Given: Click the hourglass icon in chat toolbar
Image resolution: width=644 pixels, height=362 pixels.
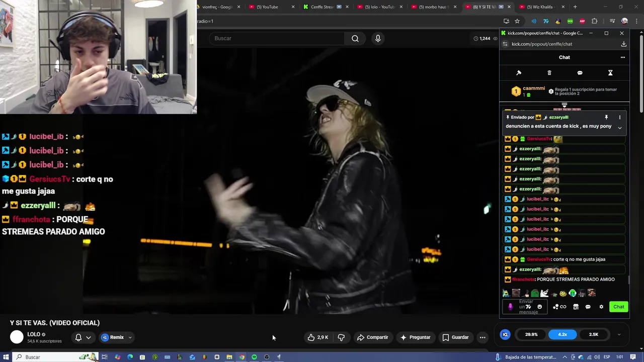Looking at the screenshot, I should [x=610, y=73].
